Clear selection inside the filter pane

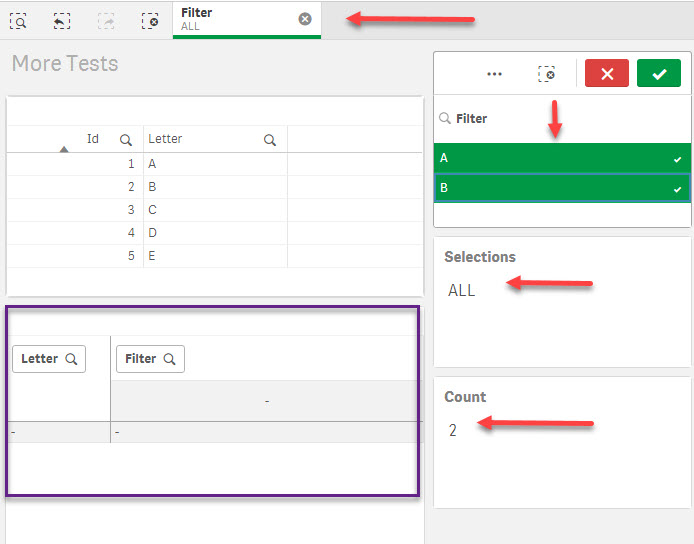(x=546, y=74)
